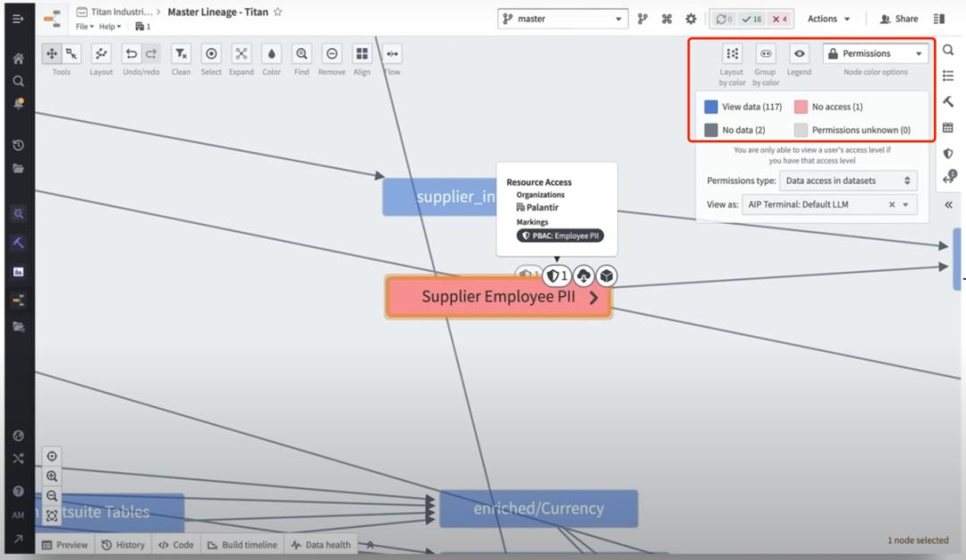Open the Actions menu button
966x560 pixels.
828,19
